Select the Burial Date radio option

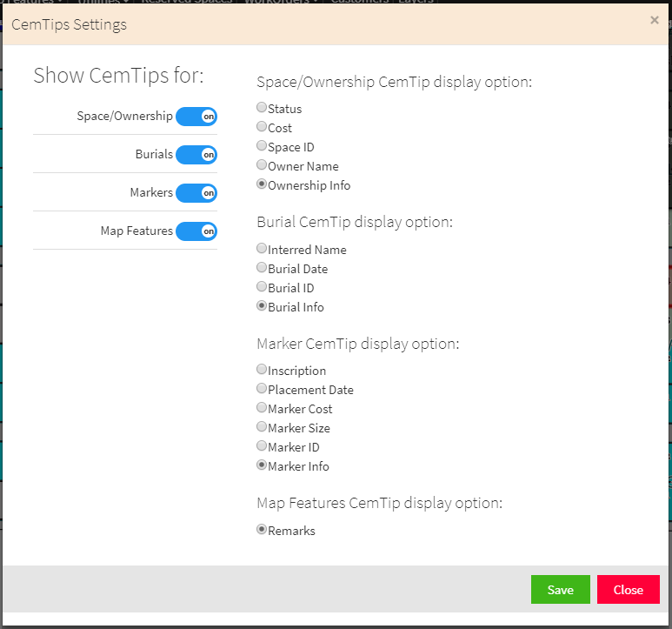pyautogui.click(x=262, y=268)
